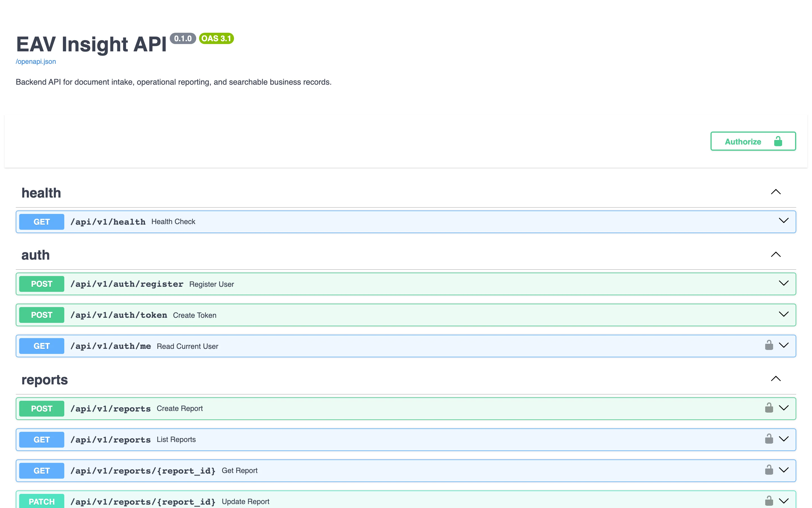
Task: Click the /api/v1/health path text
Action: pyautogui.click(x=108, y=222)
